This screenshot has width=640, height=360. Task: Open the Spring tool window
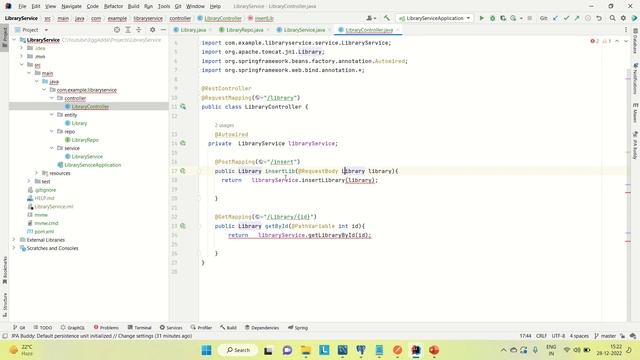[x=298, y=327]
